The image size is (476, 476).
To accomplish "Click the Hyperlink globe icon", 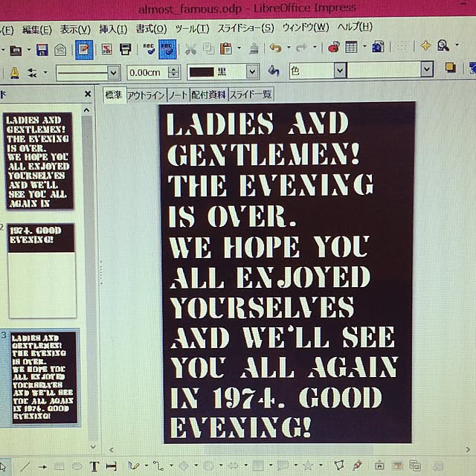I will pyautogui.click(x=379, y=47).
